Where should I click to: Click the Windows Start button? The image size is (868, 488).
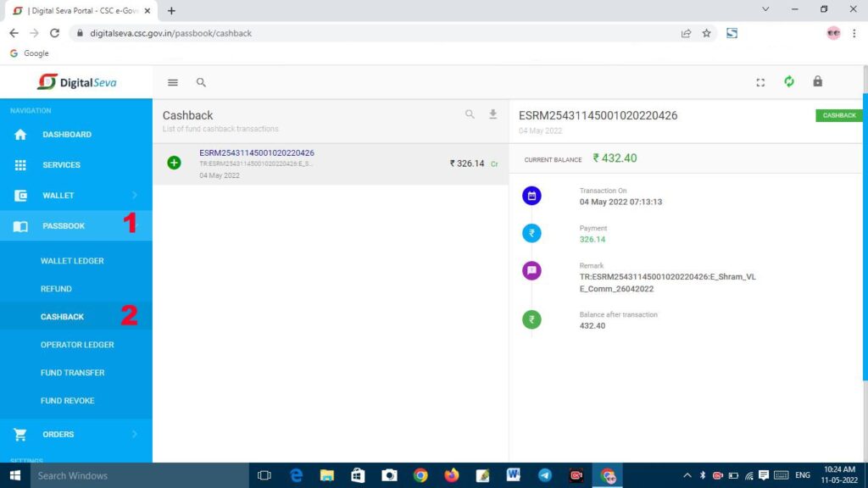point(15,475)
